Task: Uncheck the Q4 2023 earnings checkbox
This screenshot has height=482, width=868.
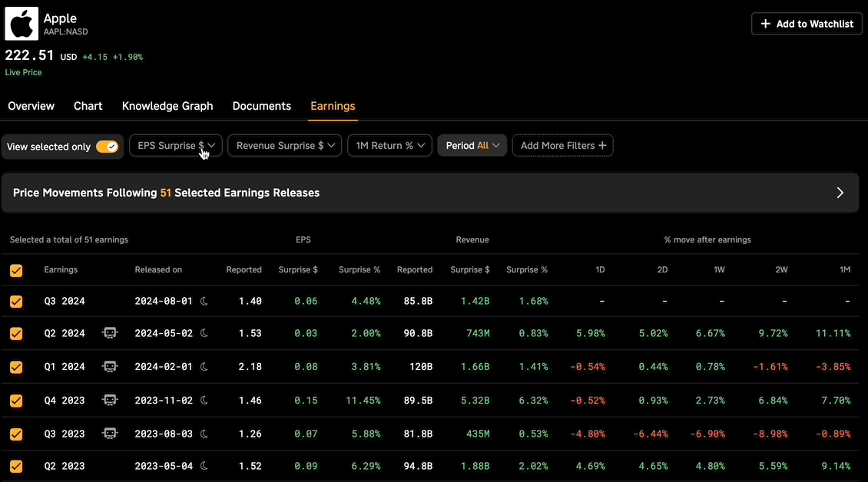Action: click(x=16, y=401)
